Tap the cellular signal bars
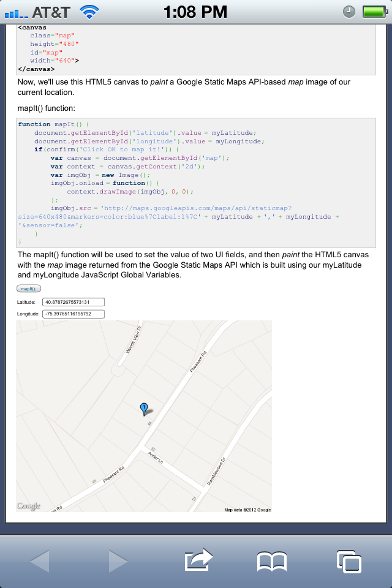 pyautogui.click(x=16, y=13)
